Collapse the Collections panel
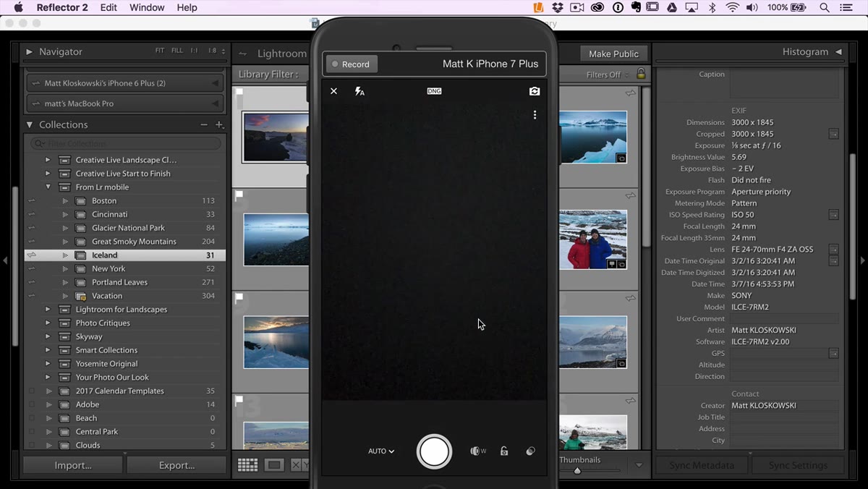 coord(30,124)
